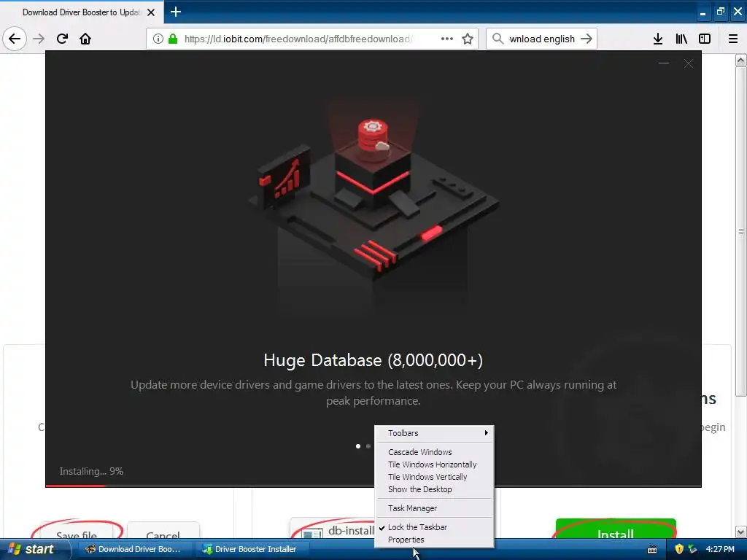Choose Tile Windows Horizontally
This screenshot has height=560, width=747.
[432, 464]
